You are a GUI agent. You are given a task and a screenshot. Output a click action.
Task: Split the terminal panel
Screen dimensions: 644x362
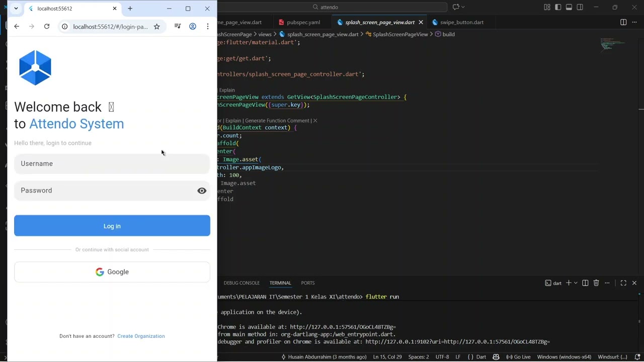coord(585,283)
